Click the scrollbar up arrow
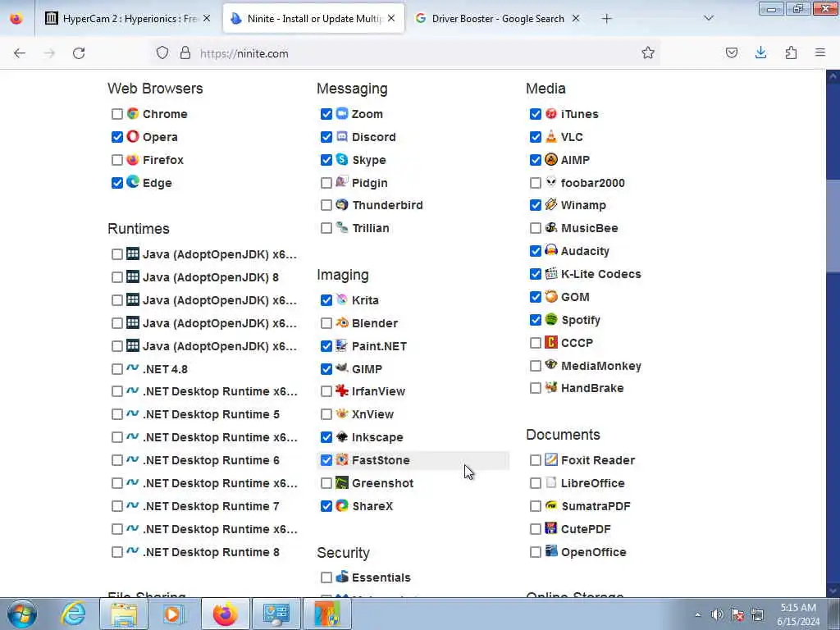 pos(833,76)
